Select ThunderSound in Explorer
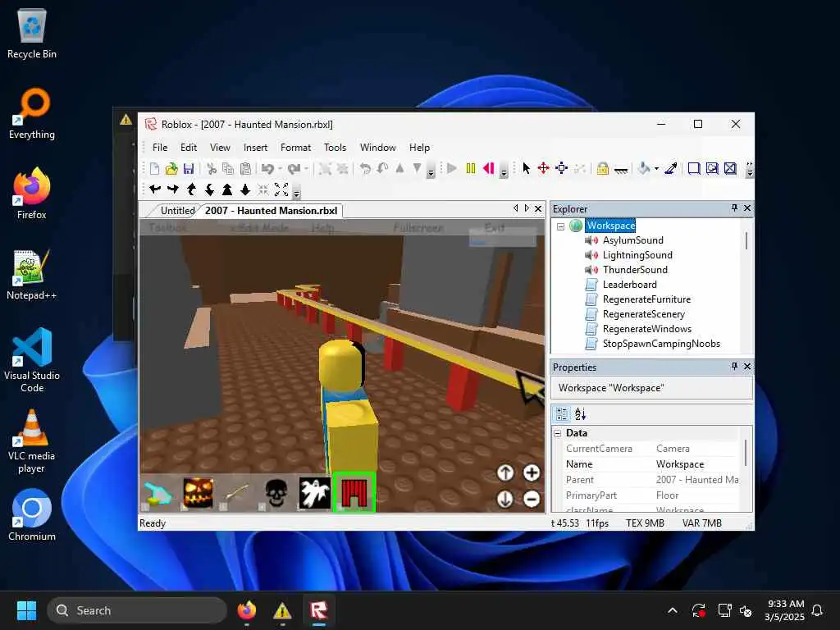The height and width of the screenshot is (630, 840). [635, 269]
